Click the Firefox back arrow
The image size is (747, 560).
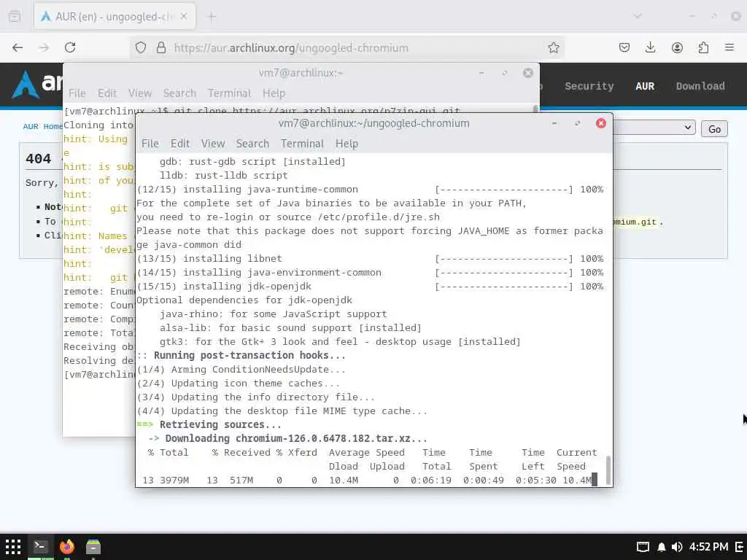pyautogui.click(x=18, y=47)
